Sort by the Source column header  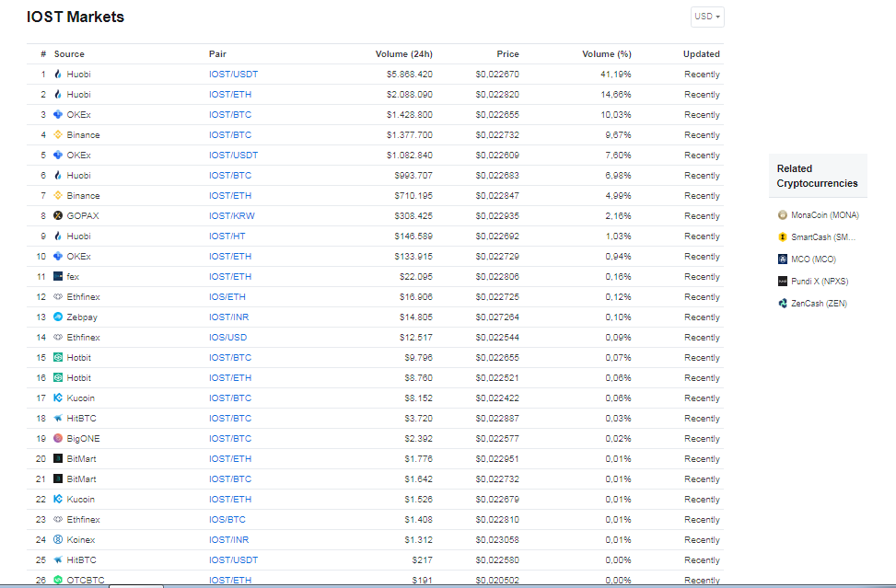point(69,54)
